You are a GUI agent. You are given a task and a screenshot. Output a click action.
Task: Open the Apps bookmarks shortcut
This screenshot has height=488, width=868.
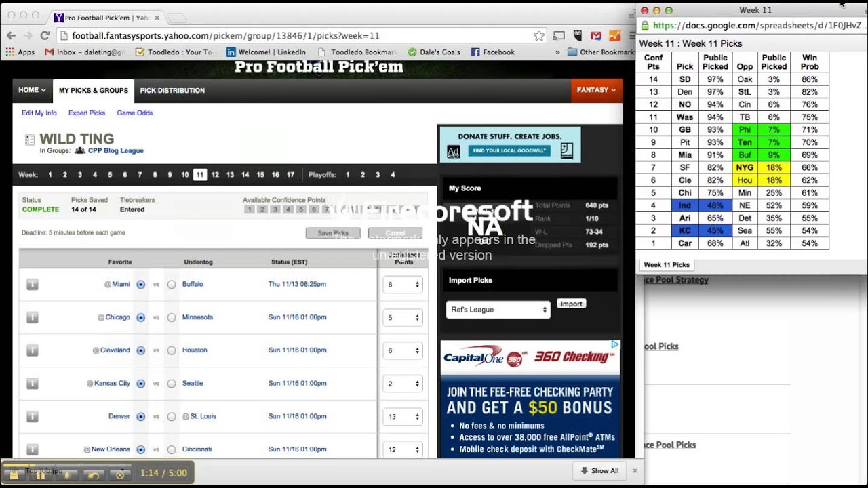coord(20,52)
